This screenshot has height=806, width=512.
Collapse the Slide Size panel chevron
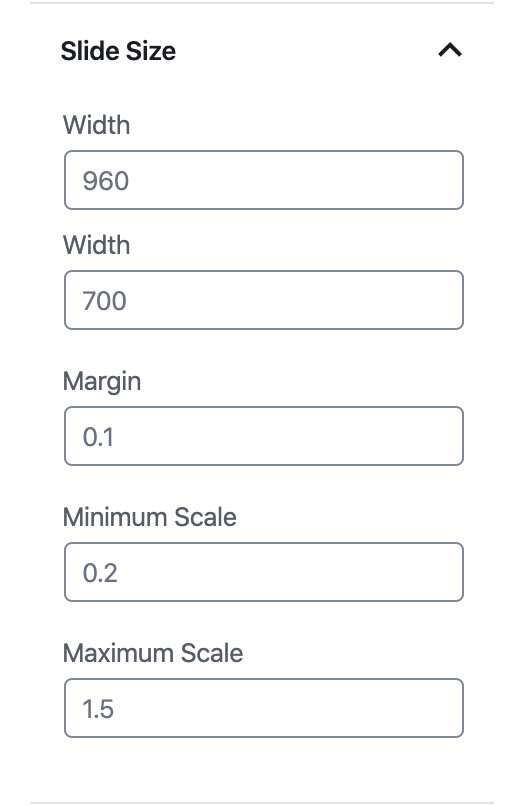[x=450, y=50]
